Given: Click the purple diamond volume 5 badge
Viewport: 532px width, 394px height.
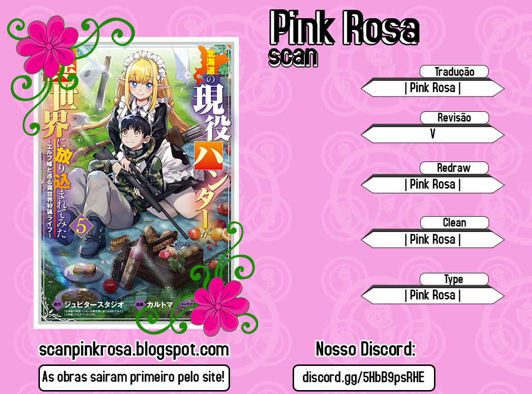Looking at the screenshot, I should tap(81, 227).
